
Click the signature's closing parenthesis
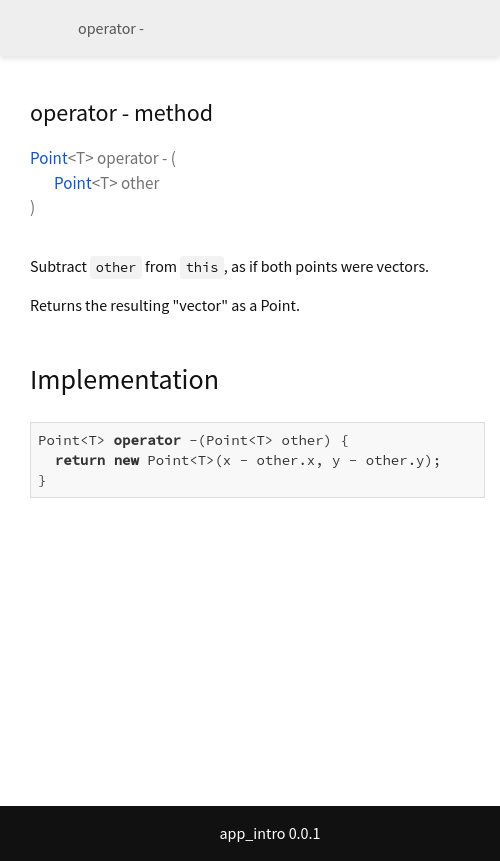32,208
